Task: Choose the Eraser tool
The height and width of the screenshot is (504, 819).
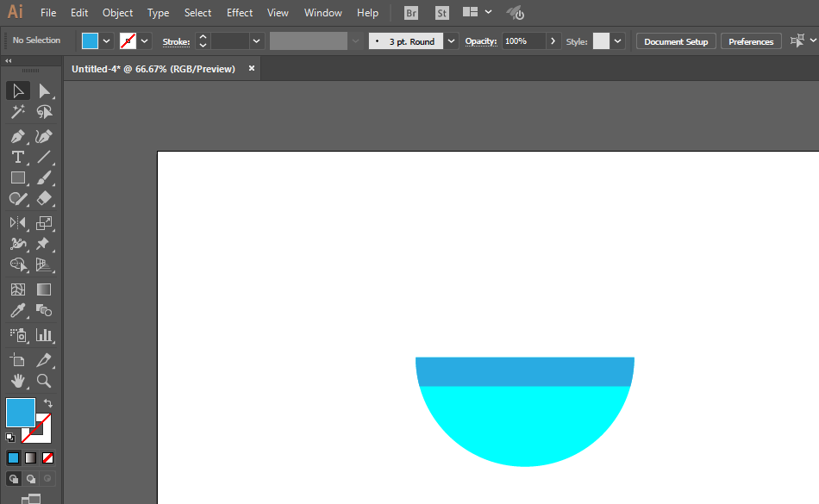Action: (x=44, y=198)
